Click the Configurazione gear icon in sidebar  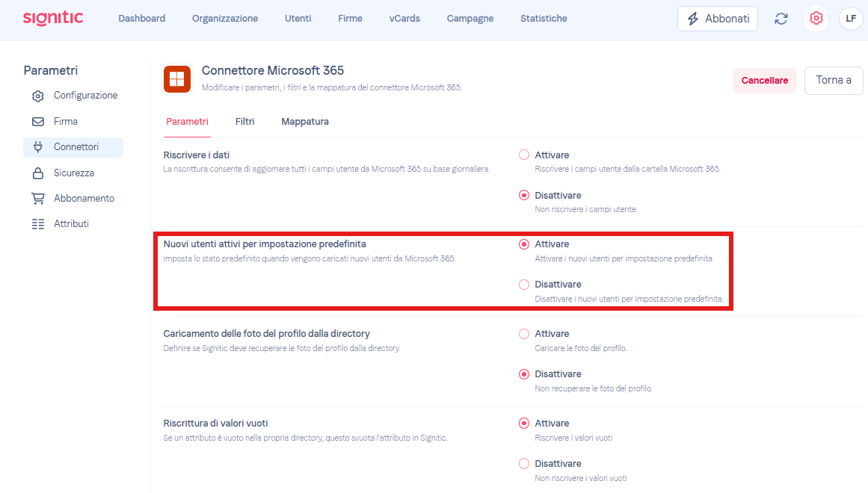[37, 96]
